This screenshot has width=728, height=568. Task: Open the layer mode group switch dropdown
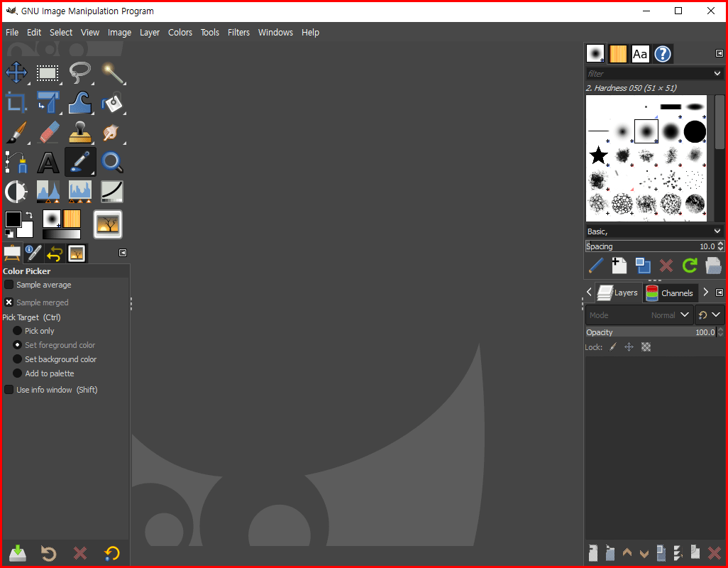coord(710,315)
